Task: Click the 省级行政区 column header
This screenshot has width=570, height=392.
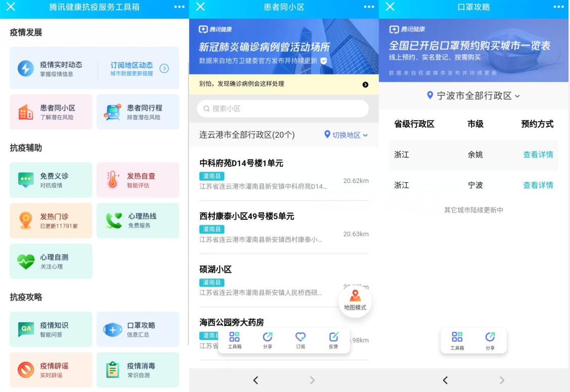Action: 414,124
